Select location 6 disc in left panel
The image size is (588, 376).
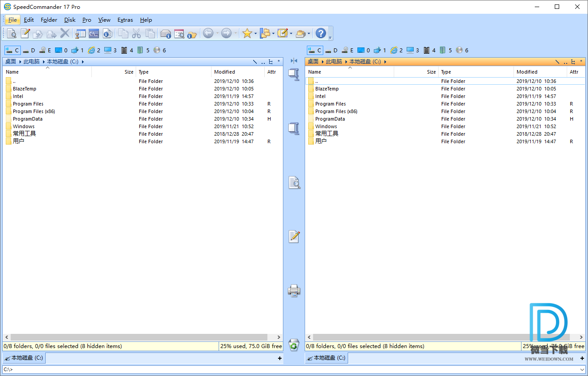click(x=160, y=51)
